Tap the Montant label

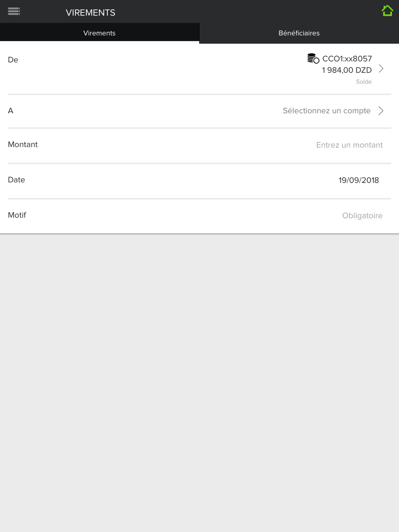(x=23, y=144)
